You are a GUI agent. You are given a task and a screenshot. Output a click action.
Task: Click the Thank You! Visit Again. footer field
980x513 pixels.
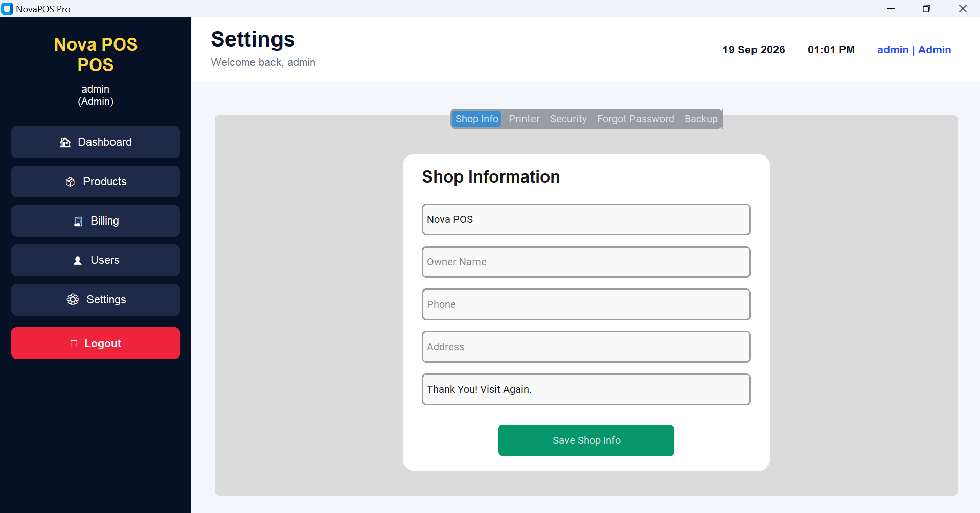(586, 389)
